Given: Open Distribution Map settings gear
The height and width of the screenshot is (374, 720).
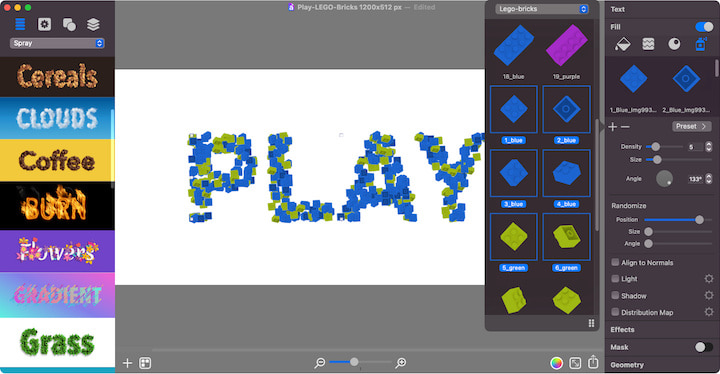Looking at the screenshot, I should (709, 312).
